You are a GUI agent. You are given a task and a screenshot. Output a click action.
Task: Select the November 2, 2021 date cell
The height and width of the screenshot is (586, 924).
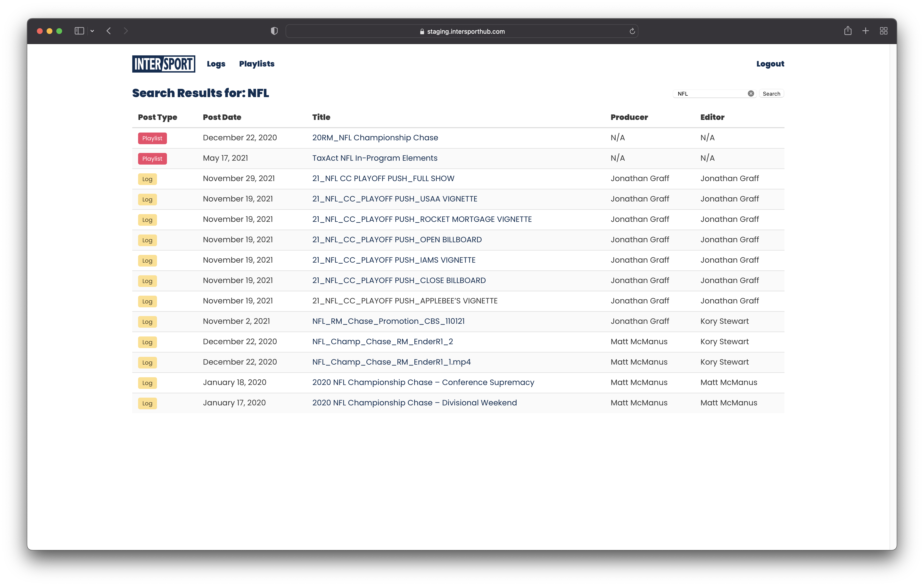click(x=236, y=321)
